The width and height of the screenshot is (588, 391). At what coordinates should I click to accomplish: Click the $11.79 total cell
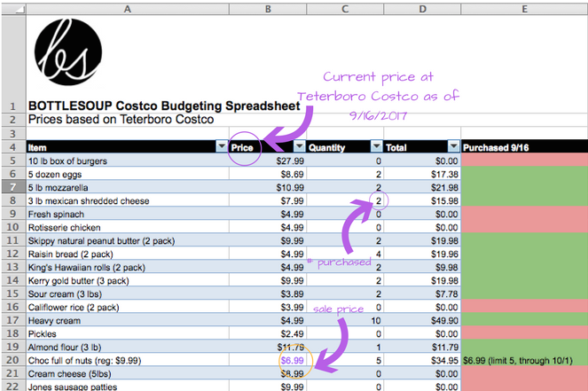coord(422,348)
